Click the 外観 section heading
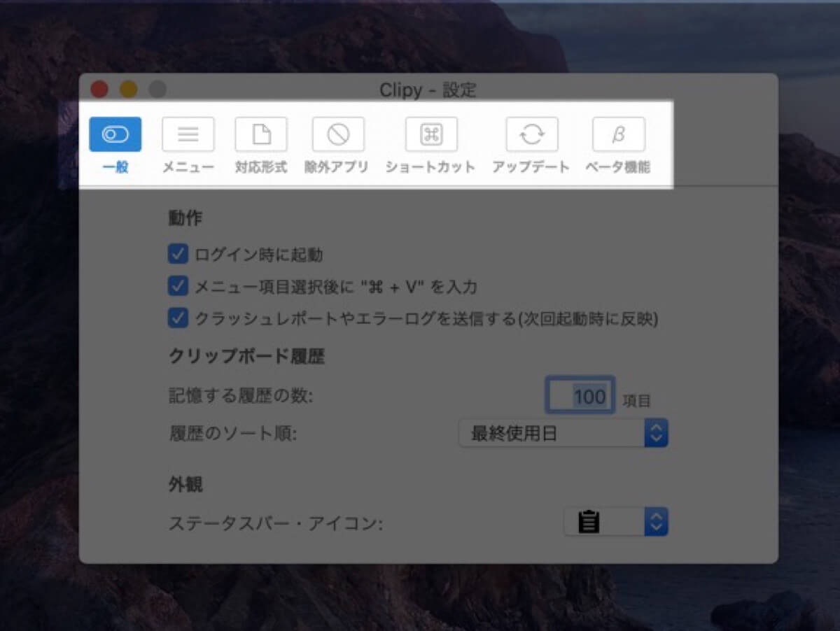 (185, 484)
